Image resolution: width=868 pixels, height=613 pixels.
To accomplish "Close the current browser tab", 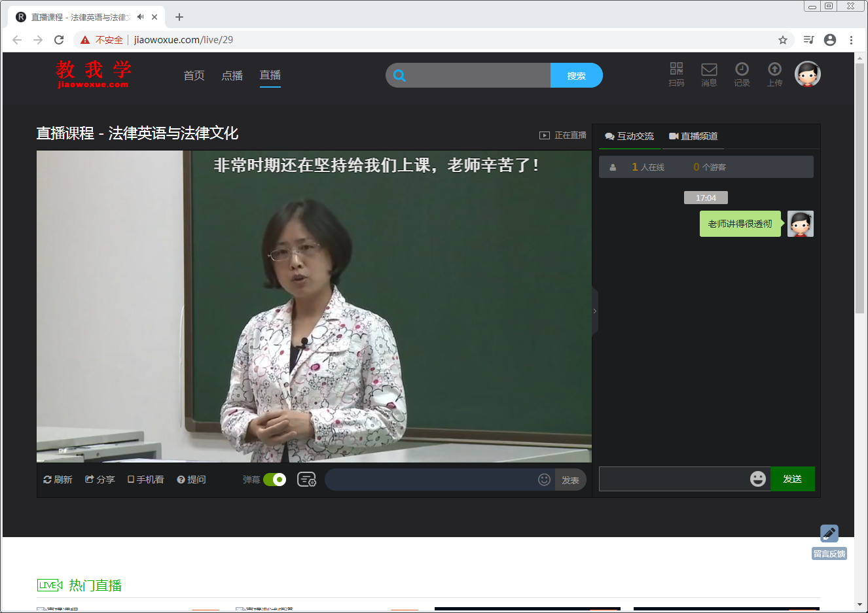I will [x=155, y=17].
